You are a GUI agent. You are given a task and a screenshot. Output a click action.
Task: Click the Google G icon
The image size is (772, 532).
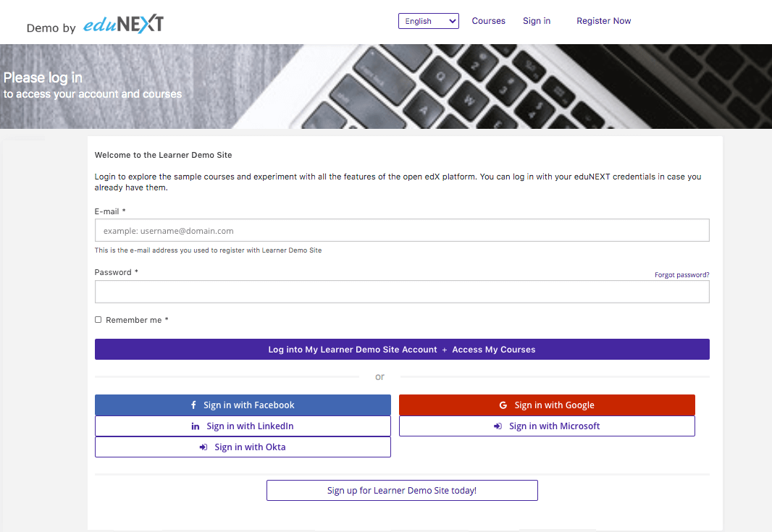tap(503, 405)
